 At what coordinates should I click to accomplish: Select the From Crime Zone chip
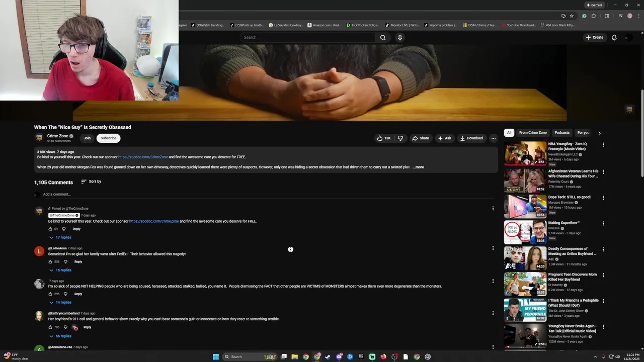coord(533,133)
